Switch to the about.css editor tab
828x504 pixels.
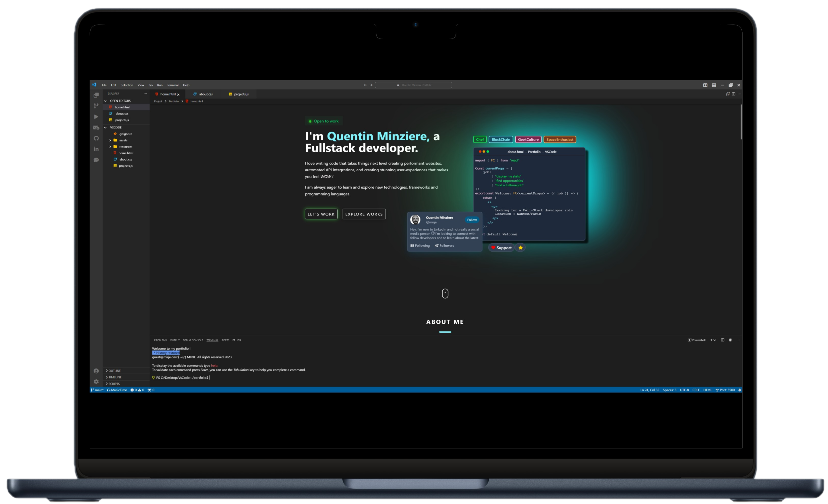(x=205, y=94)
